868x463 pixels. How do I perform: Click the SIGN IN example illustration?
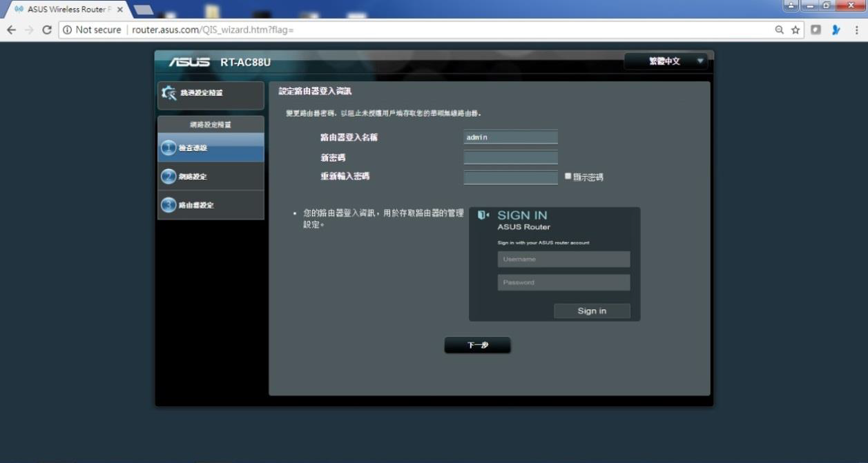coord(554,264)
